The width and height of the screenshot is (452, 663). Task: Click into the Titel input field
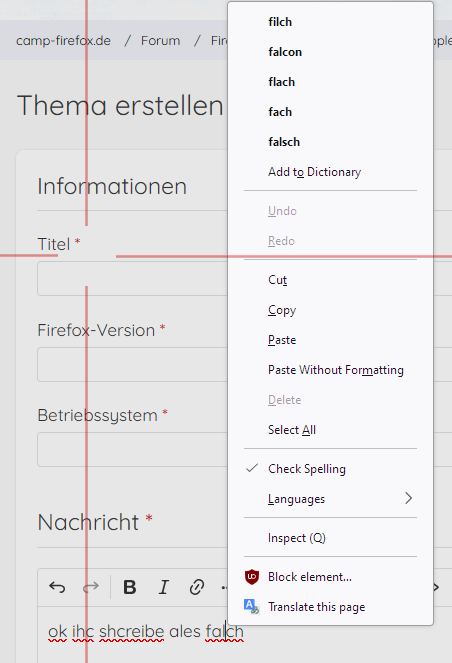click(132, 278)
